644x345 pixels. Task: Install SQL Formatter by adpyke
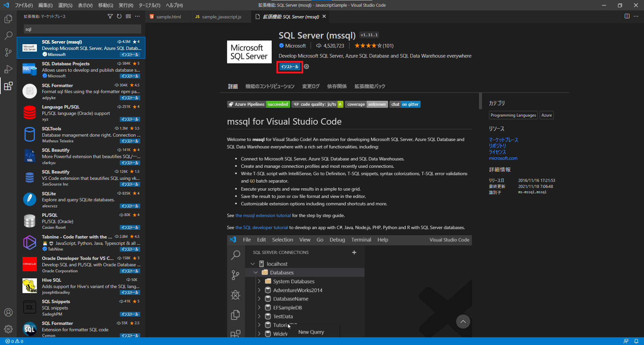[x=130, y=98]
